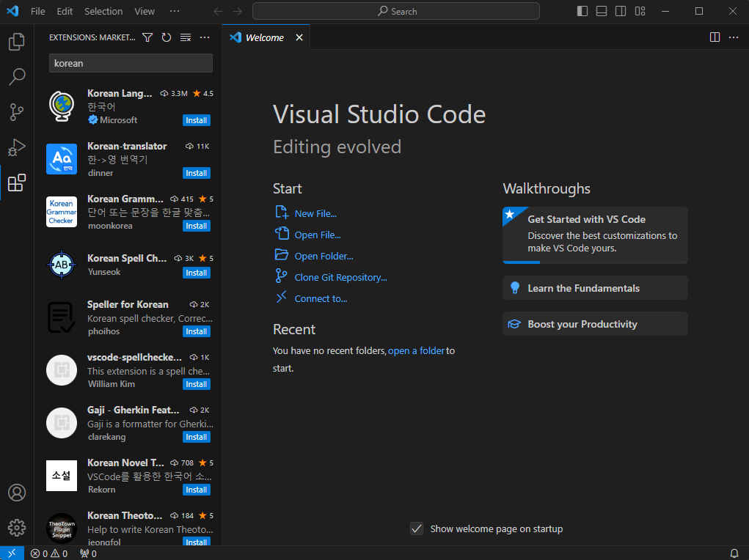This screenshot has width=749, height=560.
Task: Install Korean Grammar Checker by moonkorea
Action: (197, 226)
